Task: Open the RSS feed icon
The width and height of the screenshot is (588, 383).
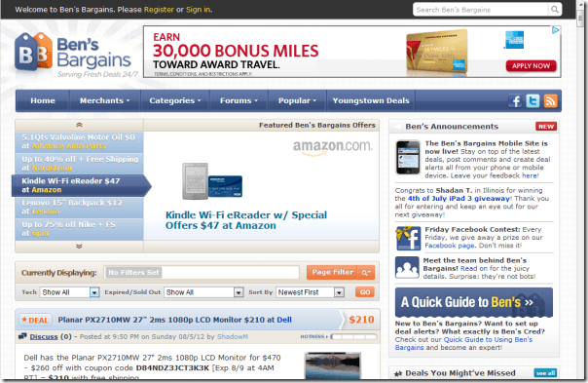Action: click(550, 101)
